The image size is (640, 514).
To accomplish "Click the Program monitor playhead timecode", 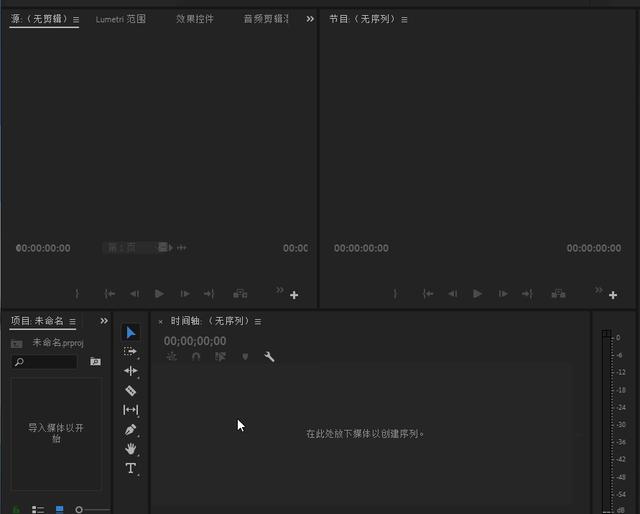I will 361,248.
